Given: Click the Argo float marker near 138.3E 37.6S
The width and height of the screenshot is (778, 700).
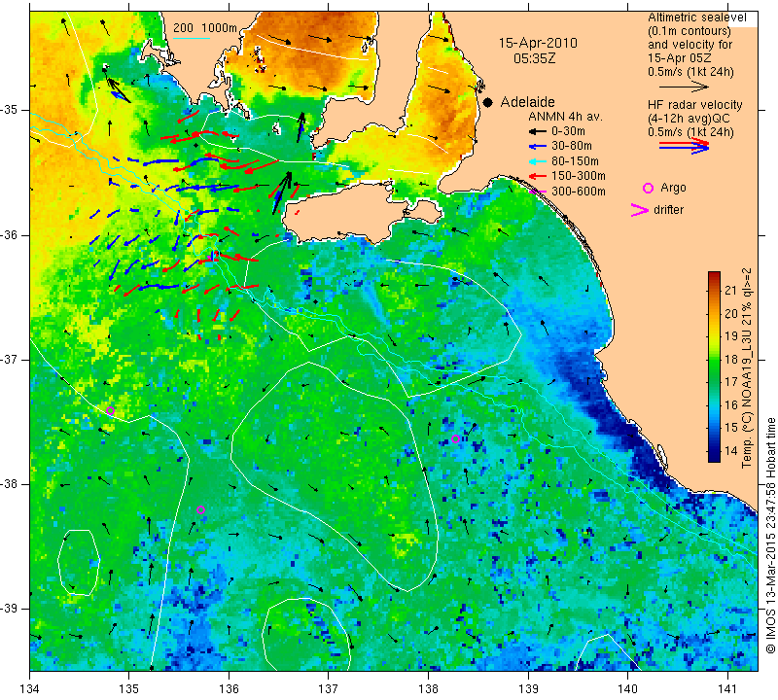Looking at the screenshot, I should click(455, 438).
